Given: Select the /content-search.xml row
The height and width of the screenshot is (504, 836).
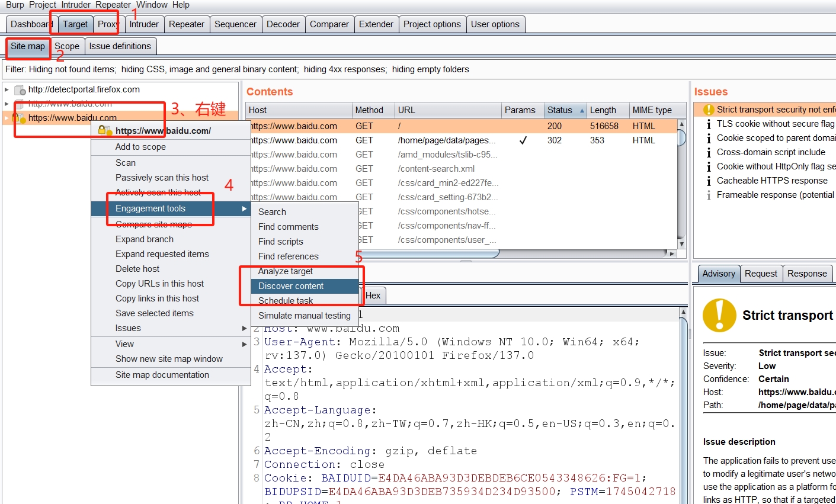Looking at the screenshot, I should pyautogui.click(x=462, y=169).
